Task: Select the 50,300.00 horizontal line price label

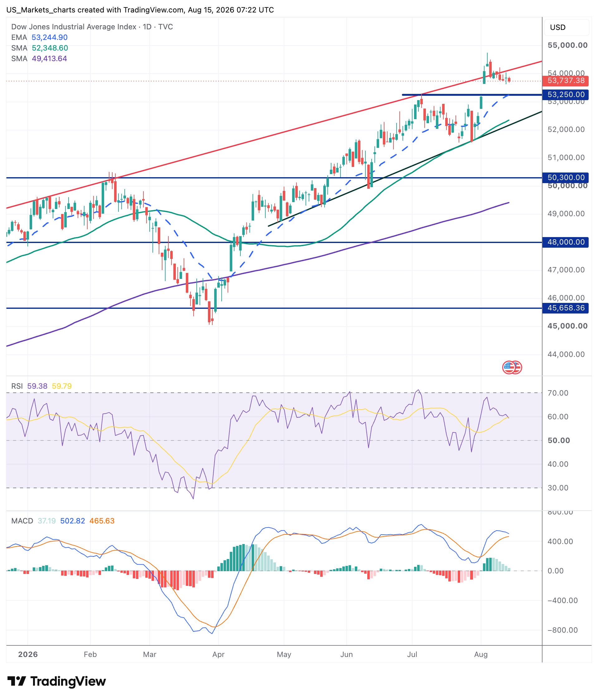Action: click(566, 177)
